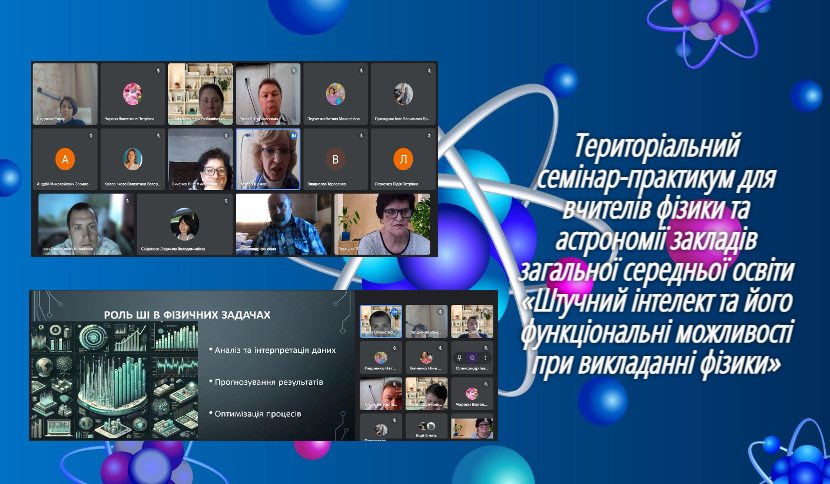Image resolution: width=830 pixels, height=484 pixels.
Task: Click top-grid avatar of woman in white top
Action: [132, 159]
